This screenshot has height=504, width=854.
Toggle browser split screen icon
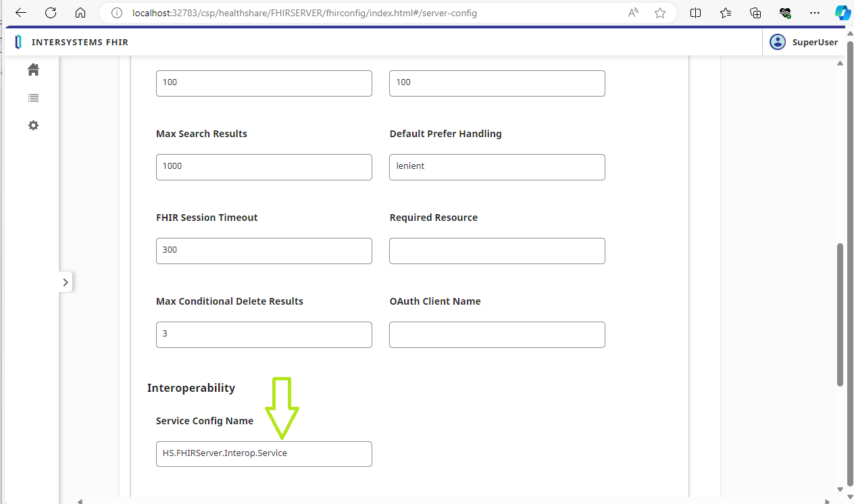(695, 13)
